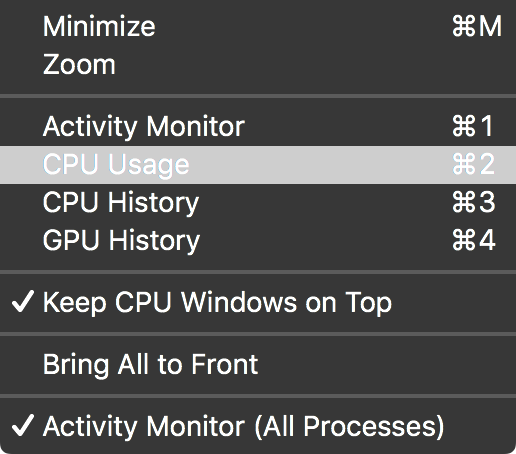Choose Bring All to Front
The height and width of the screenshot is (454, 516).
point(258,364)
